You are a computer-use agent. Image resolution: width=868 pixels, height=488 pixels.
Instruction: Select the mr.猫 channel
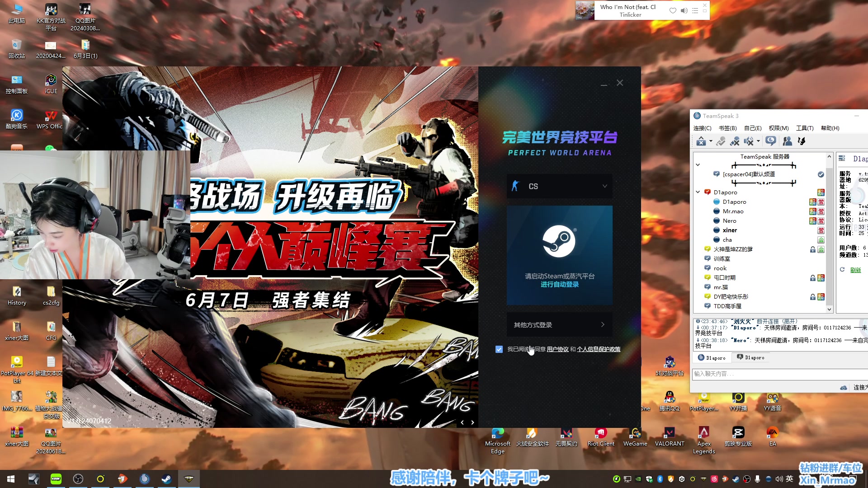[x=721, y=287]
